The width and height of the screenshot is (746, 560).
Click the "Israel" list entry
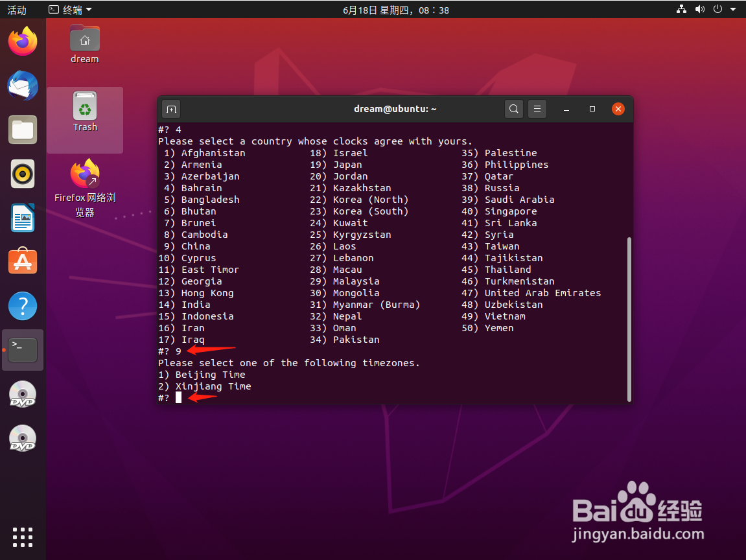[x=350, y=153]
